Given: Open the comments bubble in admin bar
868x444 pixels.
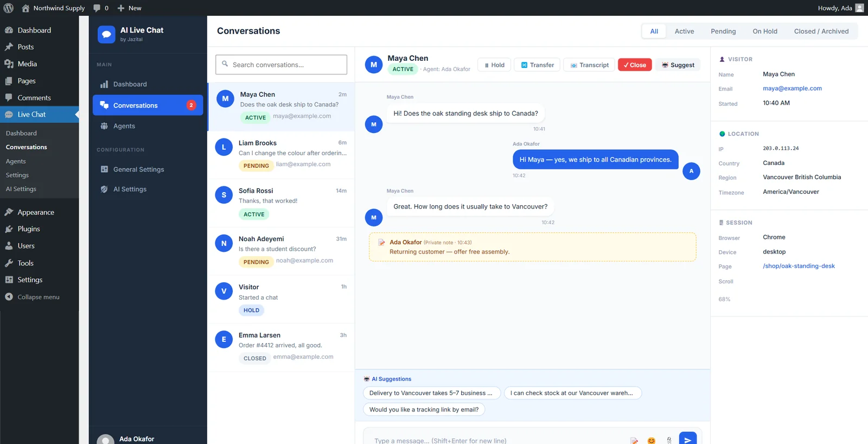Looking at the screenshot, I should (101, 8).
